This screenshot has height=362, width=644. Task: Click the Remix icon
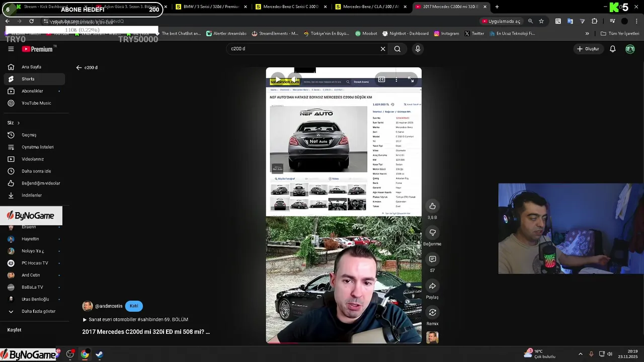pyautogui.click(x=432, y=312)
